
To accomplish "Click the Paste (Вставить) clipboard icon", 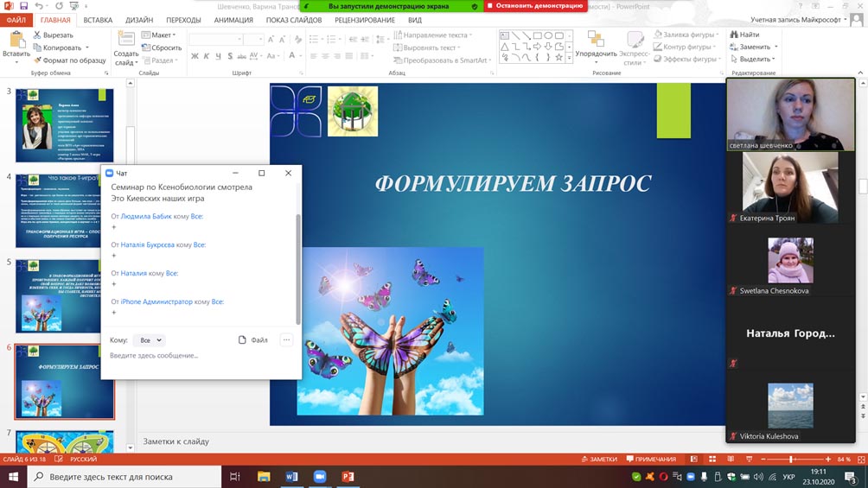I will point(16,40).
